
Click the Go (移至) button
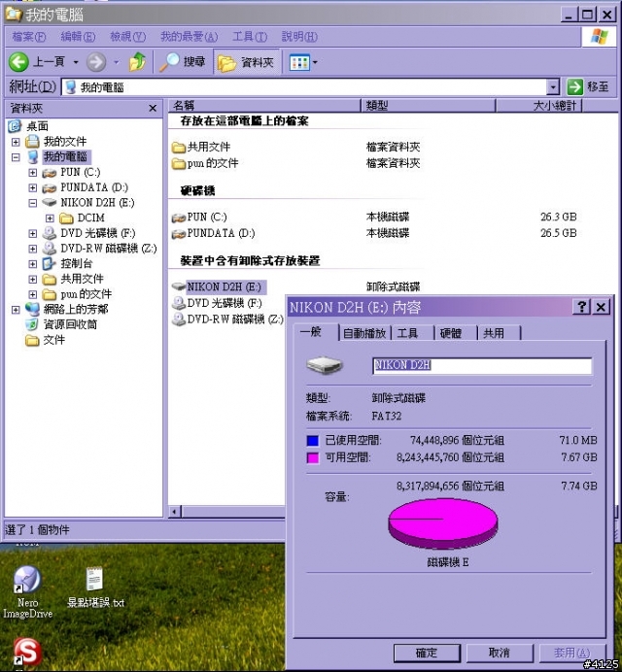coord(588,87)
